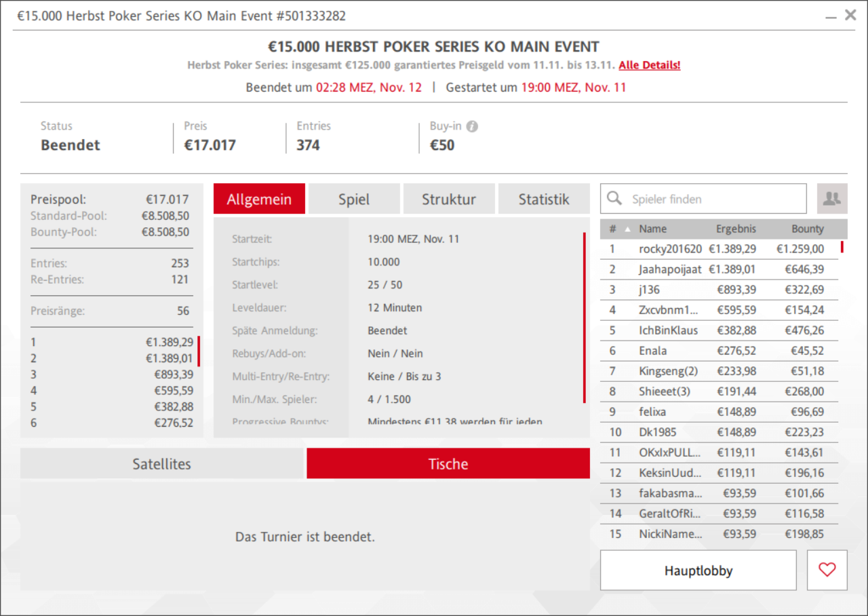Screen dimensions: 868x616
Task: Open the Hauptlobby button
Action: 698,570
